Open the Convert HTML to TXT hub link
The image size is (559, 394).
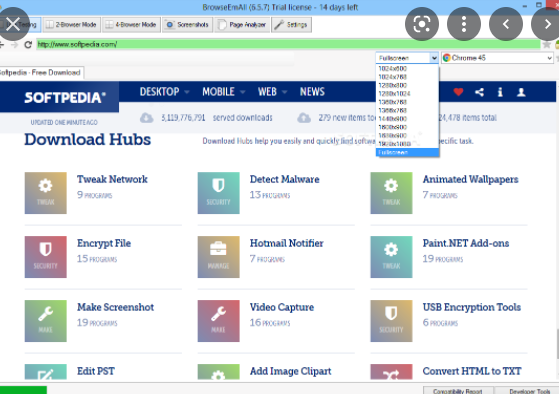point(472,371)
